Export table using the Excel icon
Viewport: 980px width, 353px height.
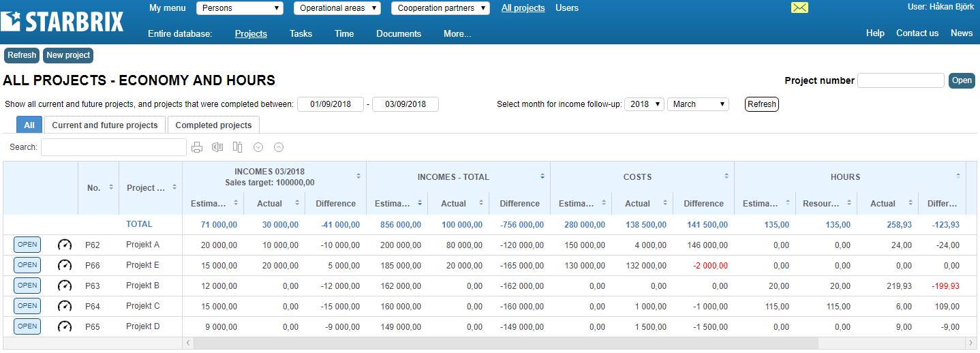[x=217, y=147]
